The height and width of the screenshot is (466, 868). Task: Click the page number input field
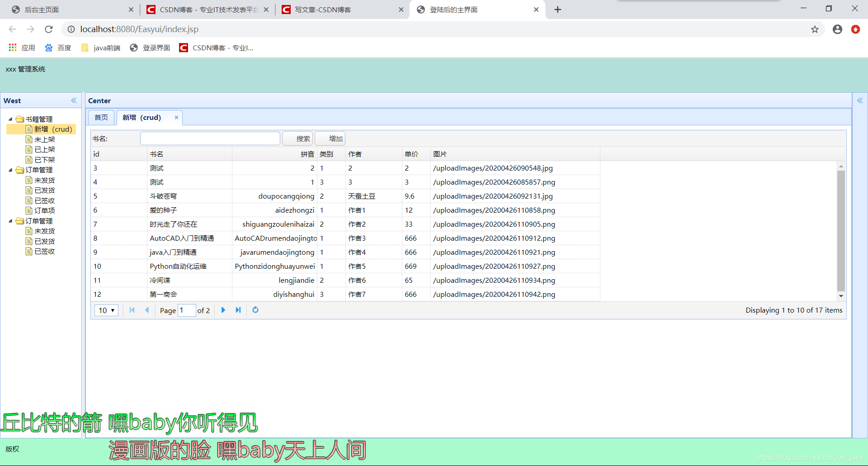[187, 310]
